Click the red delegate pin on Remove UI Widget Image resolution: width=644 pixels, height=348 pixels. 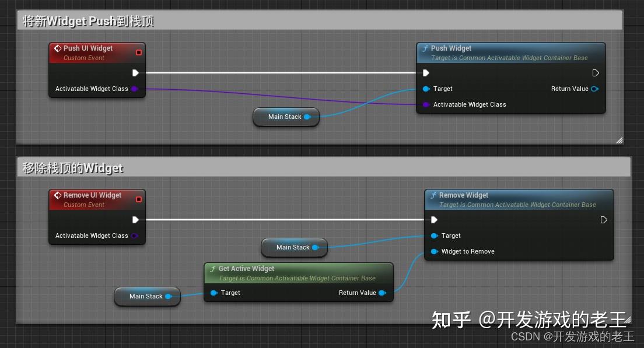pos(139,199)
